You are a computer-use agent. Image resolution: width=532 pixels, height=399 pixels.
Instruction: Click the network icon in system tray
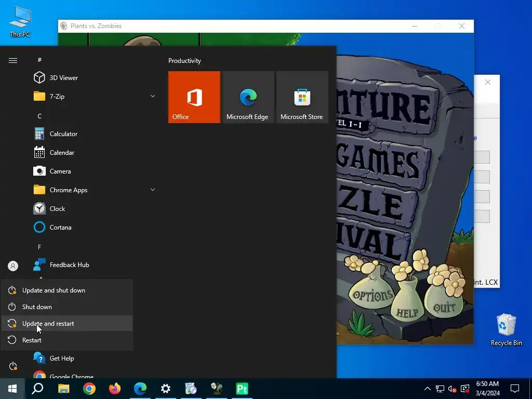440,389
